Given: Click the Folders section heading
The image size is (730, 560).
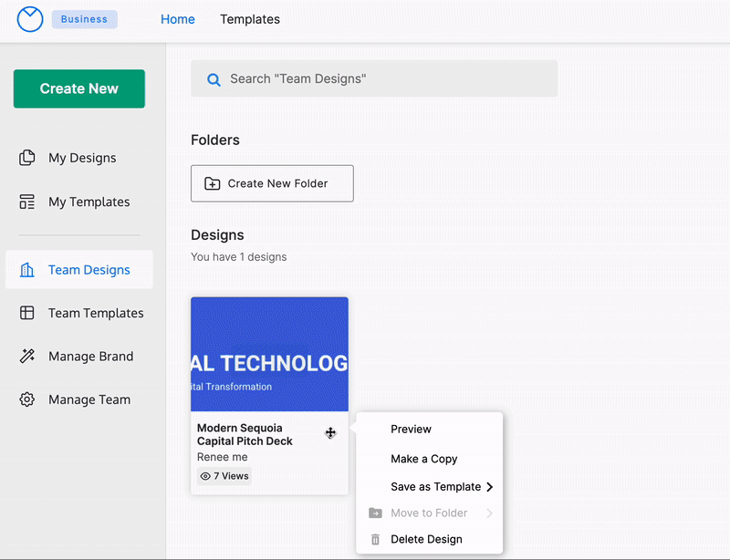Looking at the screenshot, I should click(x=215, y=140).
